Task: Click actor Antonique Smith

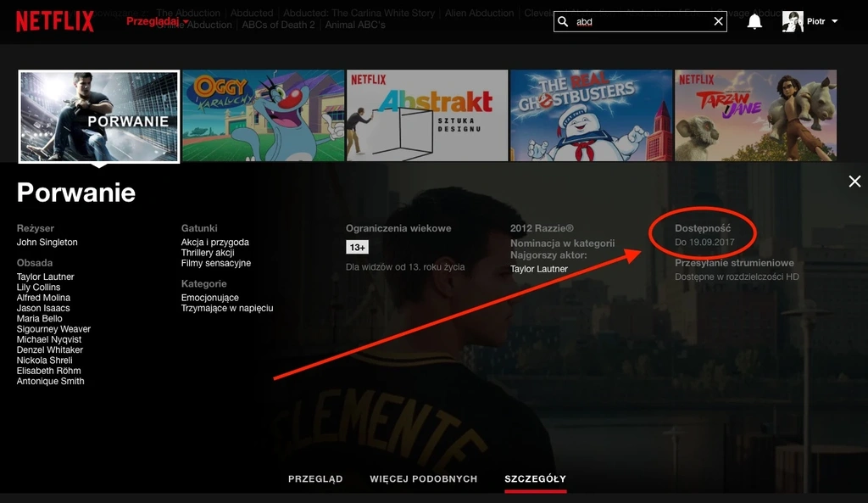Action: point(50,381)
